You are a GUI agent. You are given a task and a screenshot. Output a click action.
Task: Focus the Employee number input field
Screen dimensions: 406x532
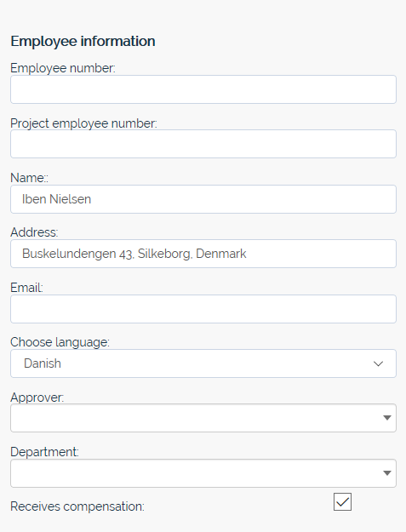coord(203,89)
